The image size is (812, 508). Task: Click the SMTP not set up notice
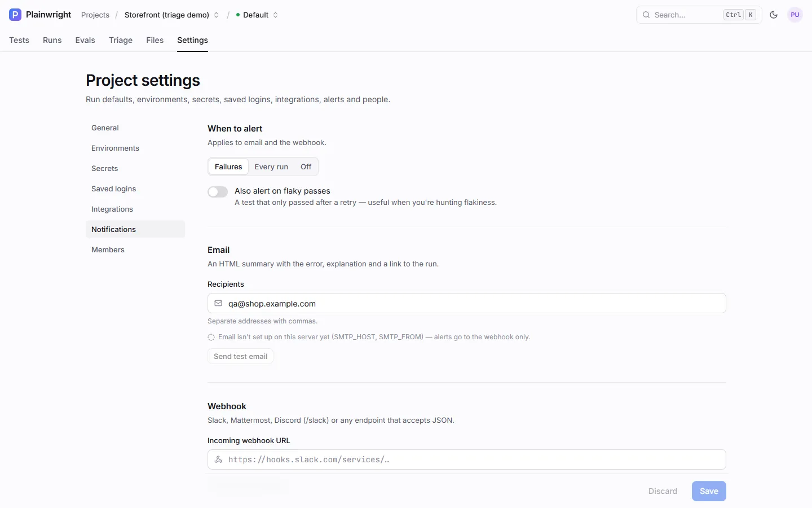tap(369, 337)
